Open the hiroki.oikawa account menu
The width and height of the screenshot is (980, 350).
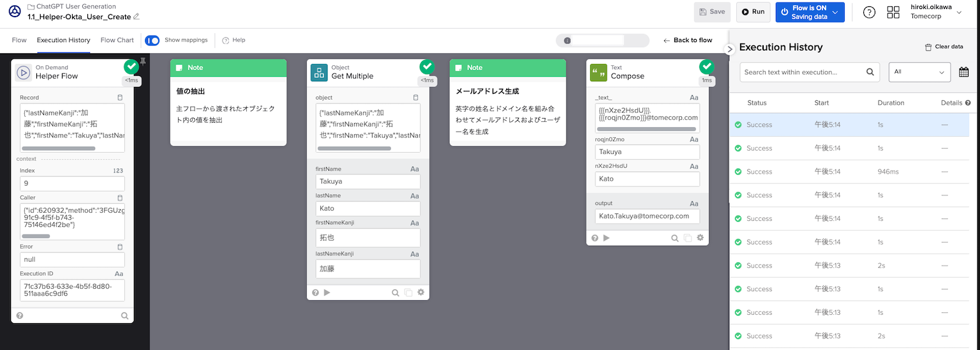937,12
